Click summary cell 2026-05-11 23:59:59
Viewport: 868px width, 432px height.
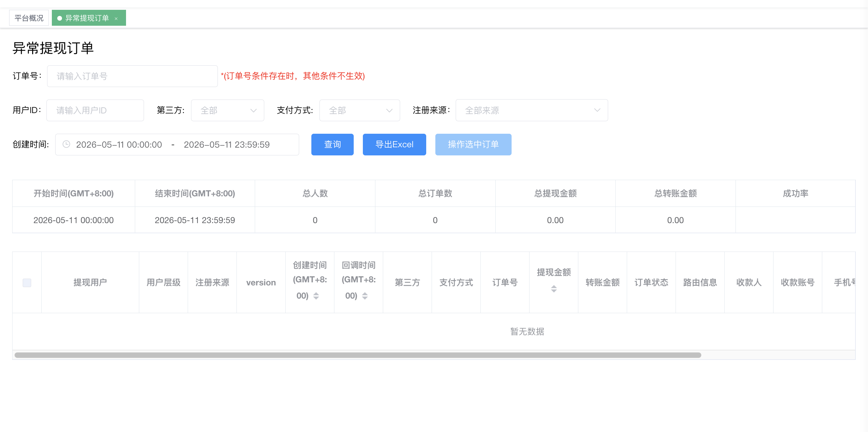coord(195,220)
